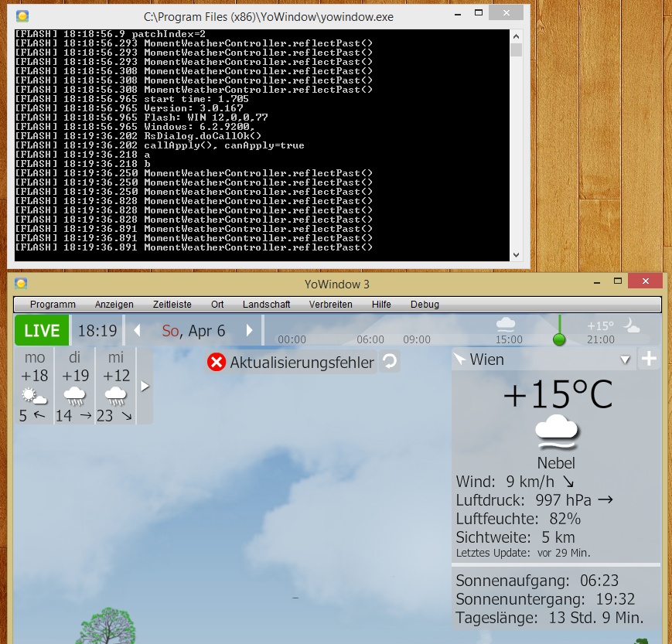Click the console scrollbar down arrow
Viewport: 672px width, 644px height.
pyautogui.click(x=517, y=254)
